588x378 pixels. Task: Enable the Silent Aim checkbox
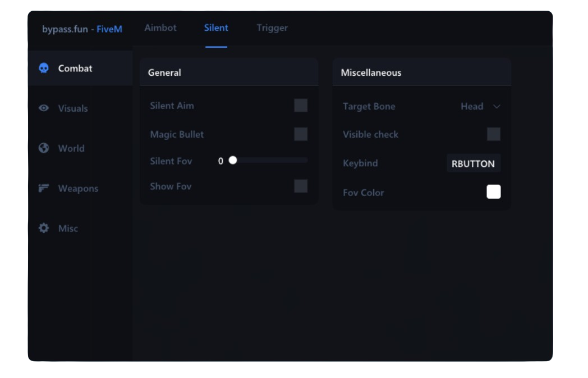[x=300, y=105]
